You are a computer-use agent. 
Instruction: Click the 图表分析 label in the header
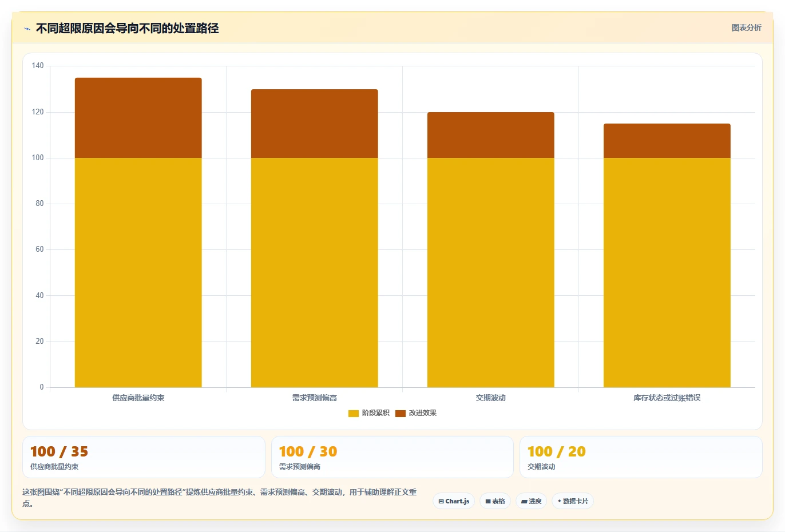746,27
